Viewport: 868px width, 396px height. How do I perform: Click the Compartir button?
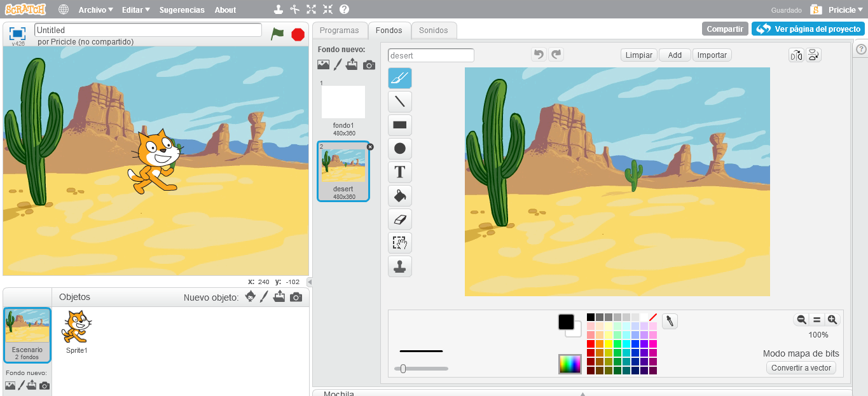pyautogui.click(x=725, y=29)
